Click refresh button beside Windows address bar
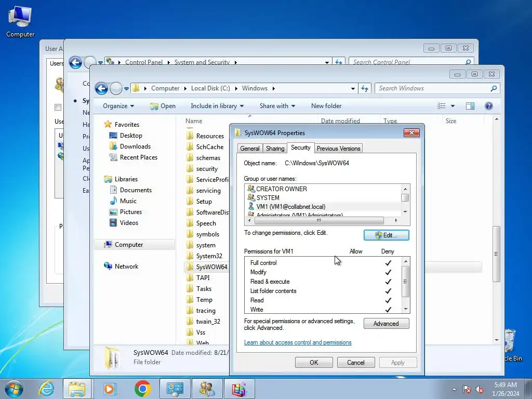532x399 pixels. pyautogui.click(x=365, y=88)
